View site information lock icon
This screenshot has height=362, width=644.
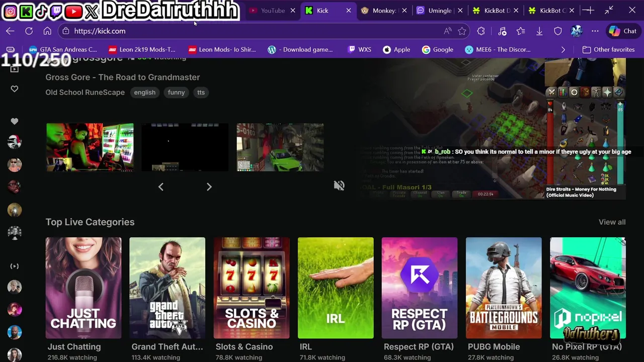[65, 31]
